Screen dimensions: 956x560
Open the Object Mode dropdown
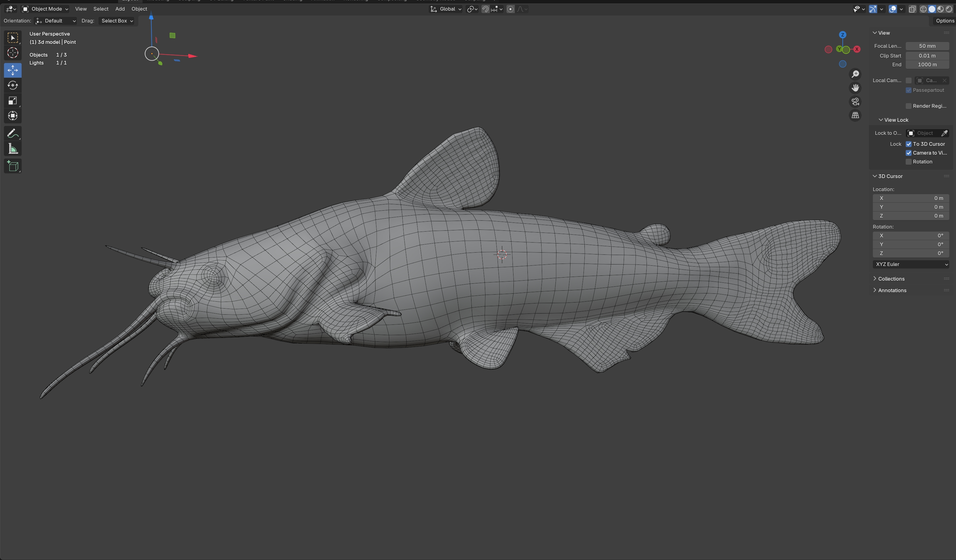45,9
